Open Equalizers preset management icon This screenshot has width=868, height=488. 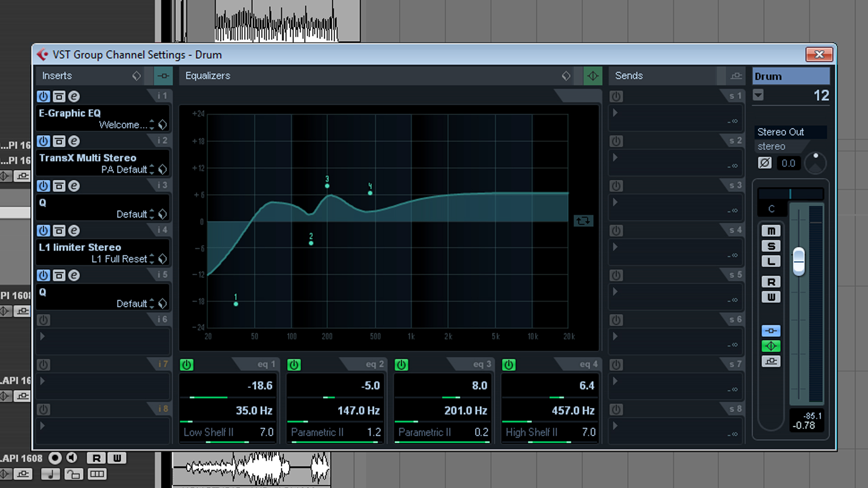pos(566,76)
